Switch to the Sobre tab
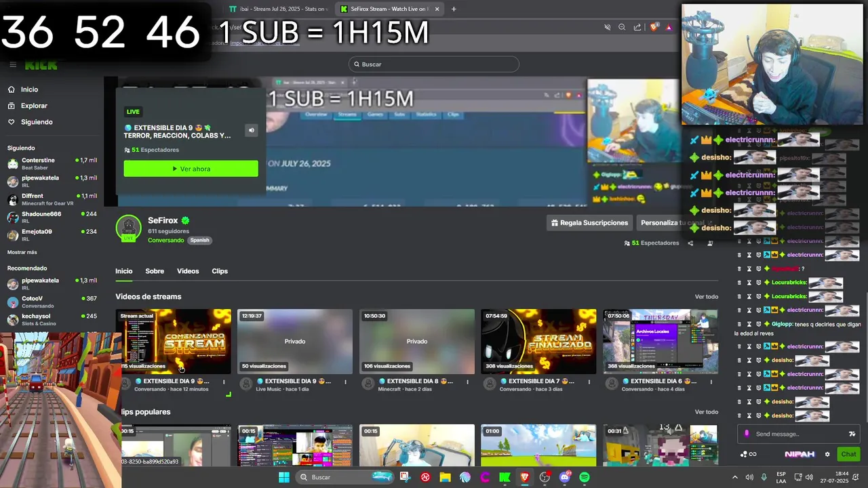This screenshot has height=488, width=868. (155, 271)
